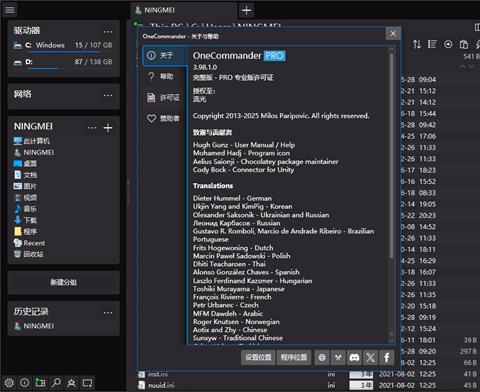Add favorite with plus in NINGMEI group
The width and height of the screenshot is (480, 392).
(108, 128)
